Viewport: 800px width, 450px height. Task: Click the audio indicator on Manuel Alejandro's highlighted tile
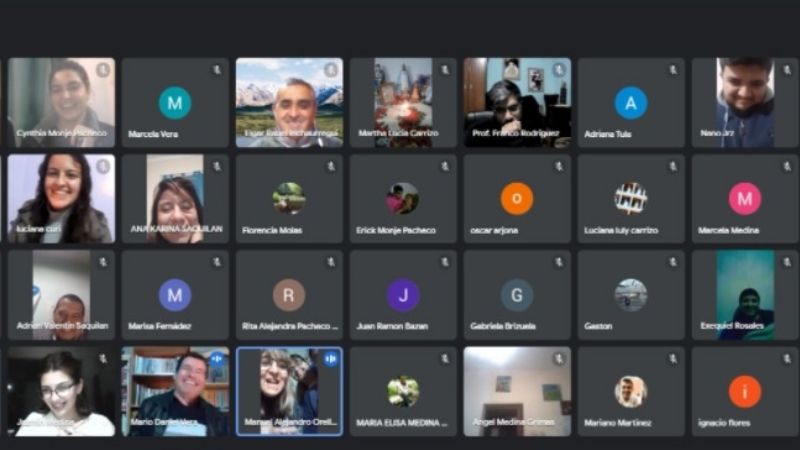click(x=331, y=358)
